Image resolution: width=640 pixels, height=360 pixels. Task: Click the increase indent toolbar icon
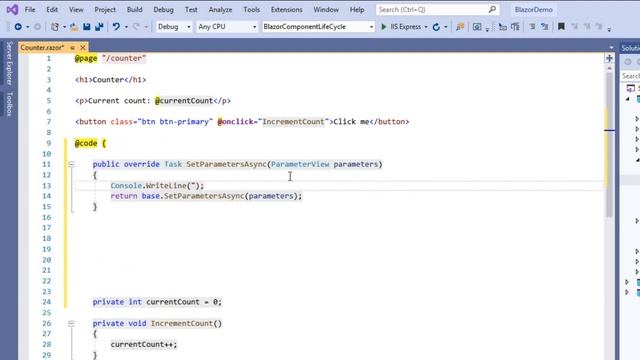[516, 27]
